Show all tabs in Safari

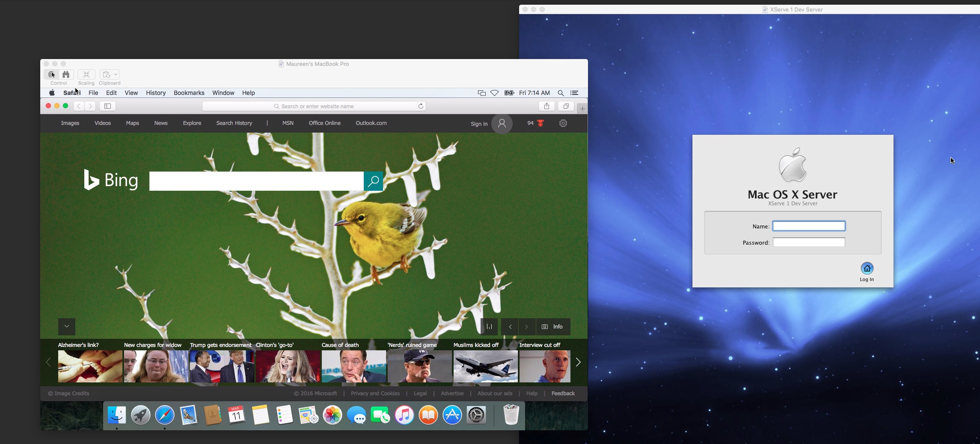tap(566, 106)
